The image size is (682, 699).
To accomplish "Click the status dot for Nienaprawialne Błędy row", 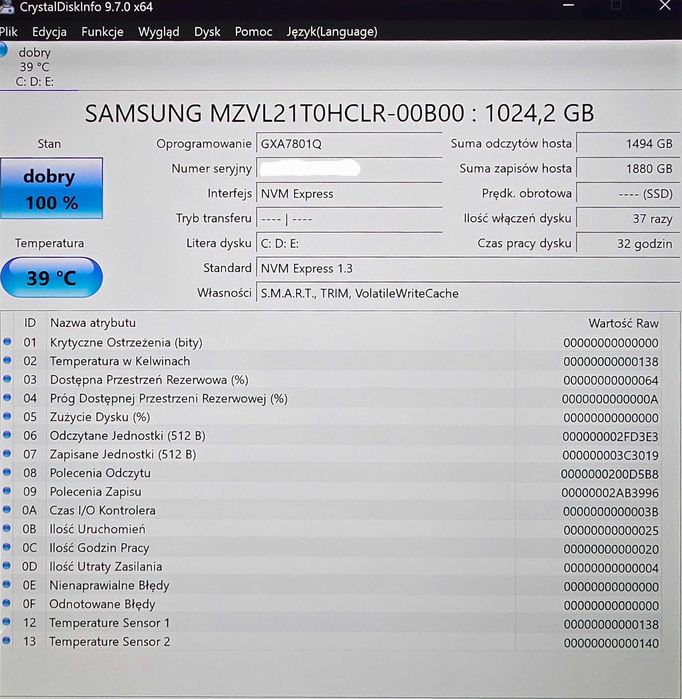I will tap(7, 584).
